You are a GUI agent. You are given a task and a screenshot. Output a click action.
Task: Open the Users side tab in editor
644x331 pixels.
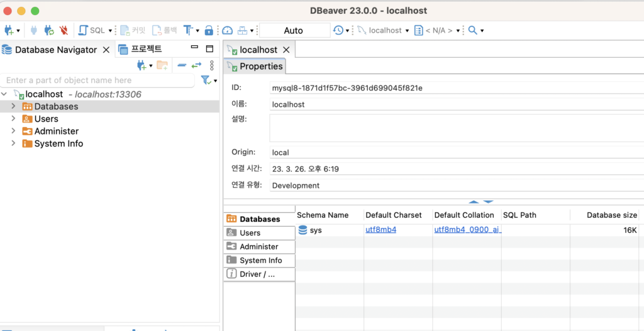click(x=259, y=232)
